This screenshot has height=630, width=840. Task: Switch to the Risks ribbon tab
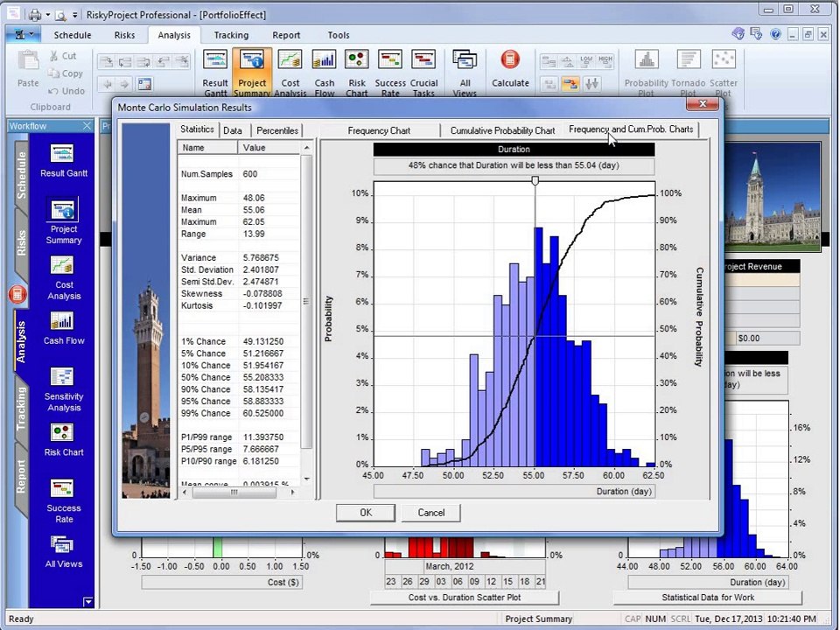pyautogui.click(x=124, y=35)
